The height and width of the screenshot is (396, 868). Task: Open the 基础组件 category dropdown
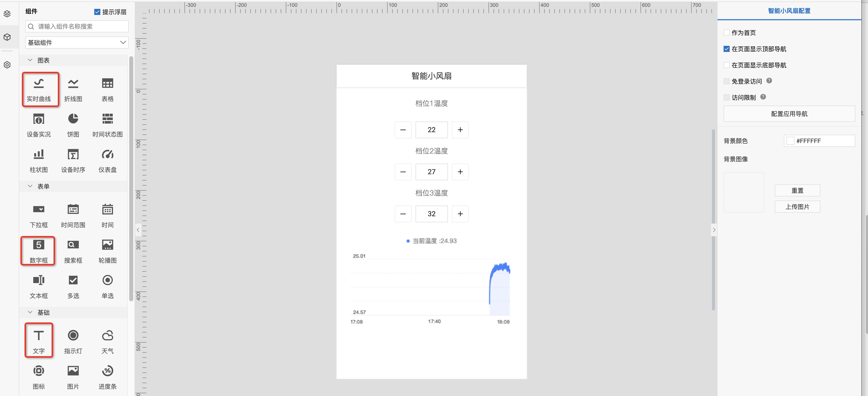click(77, 43)
